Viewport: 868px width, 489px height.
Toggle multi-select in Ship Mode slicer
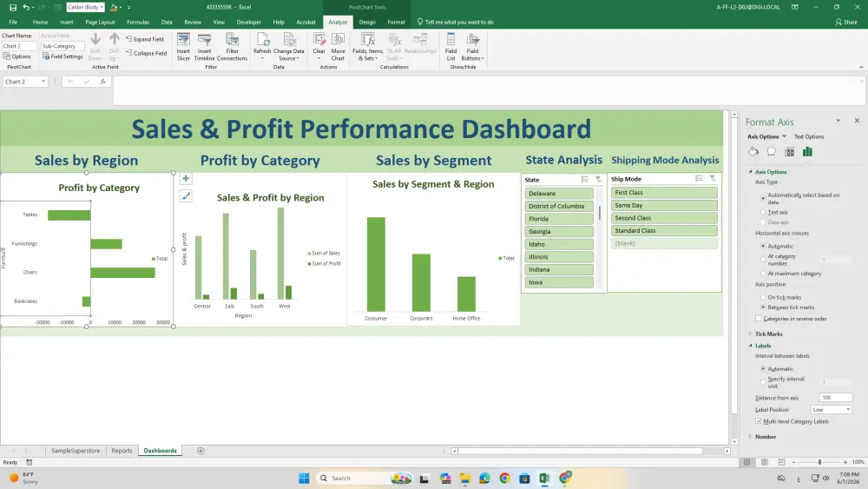(699, 178)
